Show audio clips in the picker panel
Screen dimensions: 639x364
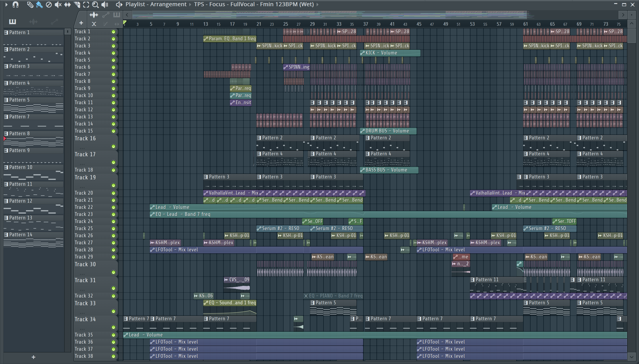pyautogui.click(x=33, y=22)
